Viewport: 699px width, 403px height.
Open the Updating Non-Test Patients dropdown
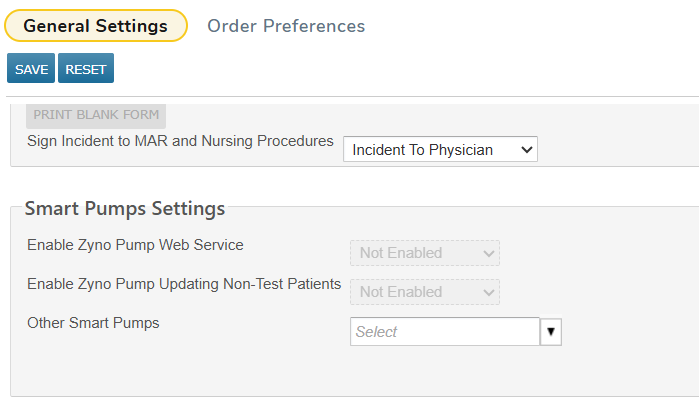[425, 292]
